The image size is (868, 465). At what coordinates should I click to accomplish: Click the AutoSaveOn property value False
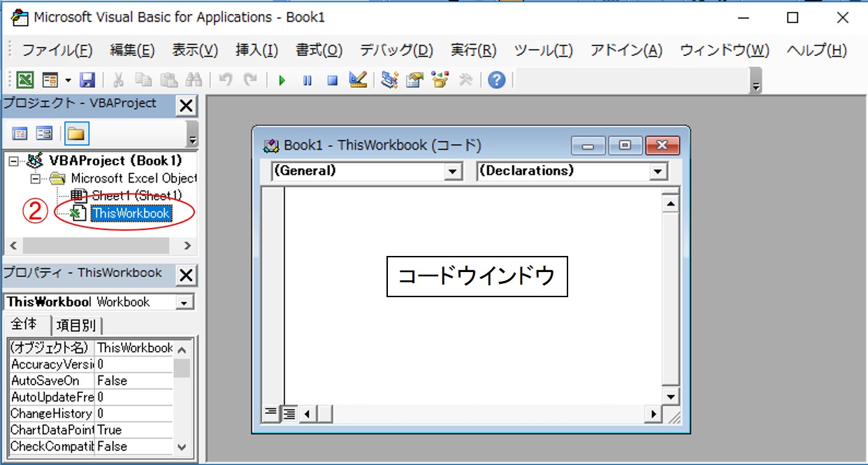point(133,380)
